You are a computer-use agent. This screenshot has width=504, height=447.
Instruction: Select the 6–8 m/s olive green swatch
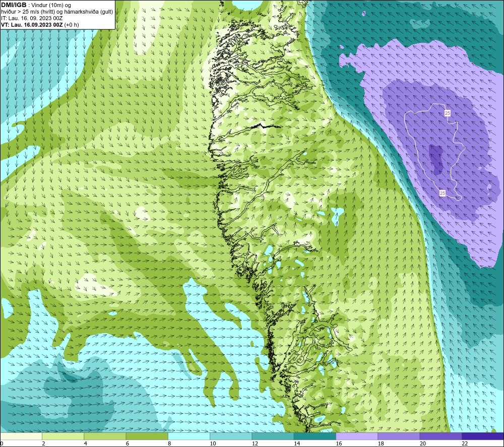tap(147, 436)
